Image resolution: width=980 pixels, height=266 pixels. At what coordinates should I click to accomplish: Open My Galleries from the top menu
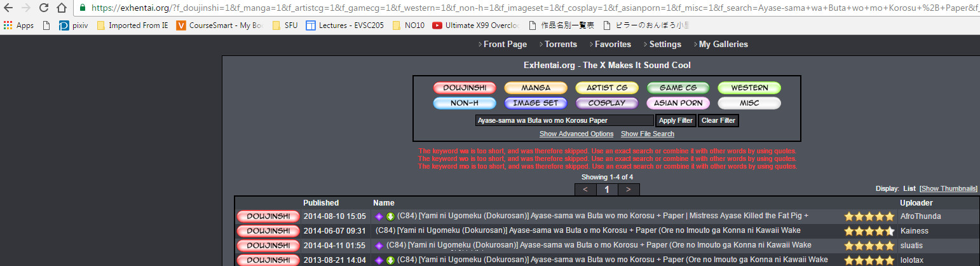(x=723, y=45)
